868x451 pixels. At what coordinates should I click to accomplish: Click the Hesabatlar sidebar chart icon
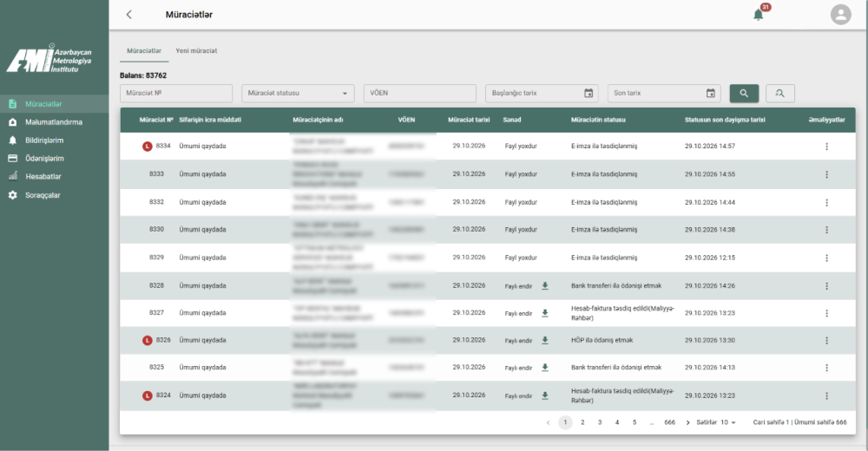pos(13,177)
